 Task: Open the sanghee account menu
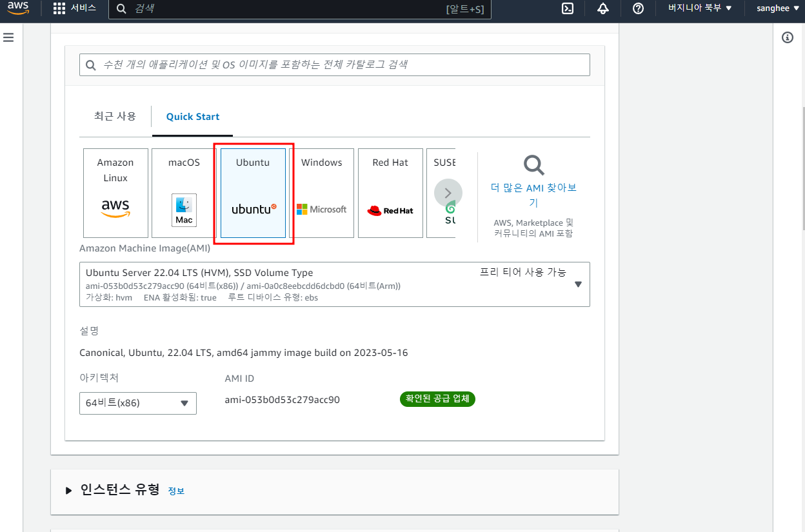(777, 8)
